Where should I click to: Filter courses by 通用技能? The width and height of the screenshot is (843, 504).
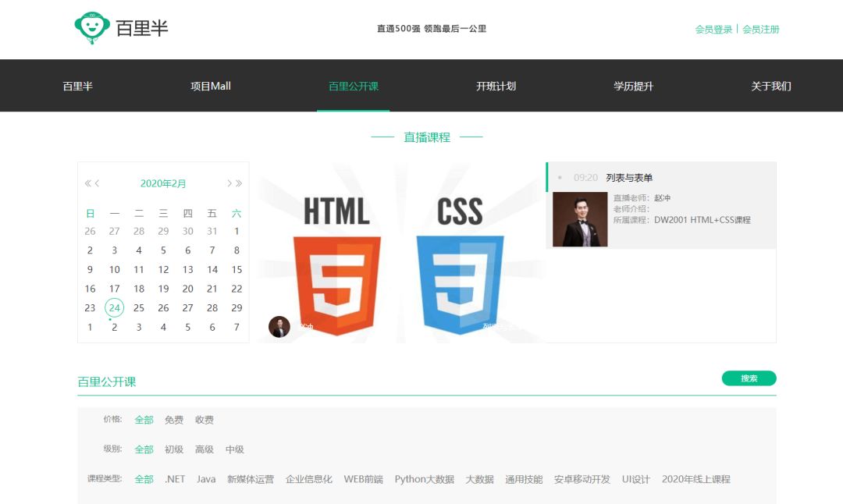pos(524,479)
